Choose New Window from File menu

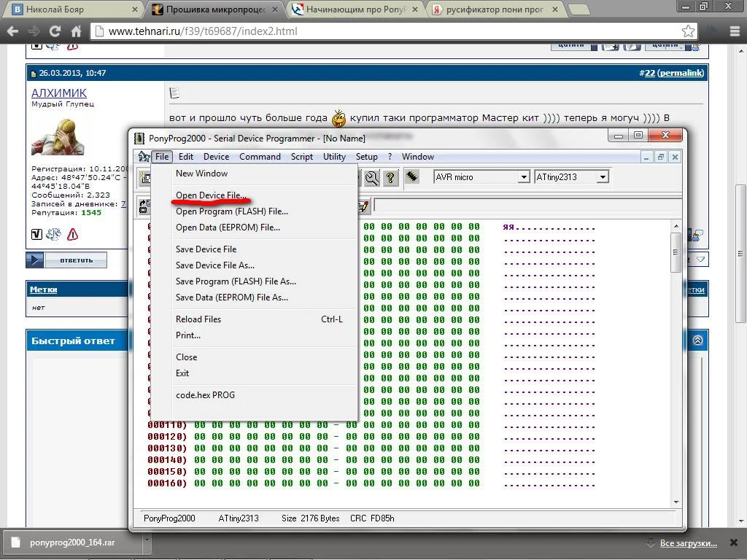[255, 174]
